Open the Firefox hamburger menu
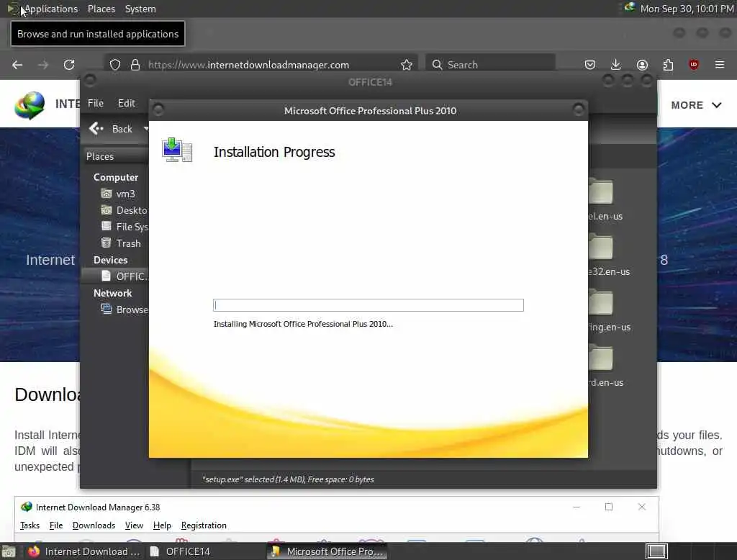737x560 pixels. (x=720, y=65)
